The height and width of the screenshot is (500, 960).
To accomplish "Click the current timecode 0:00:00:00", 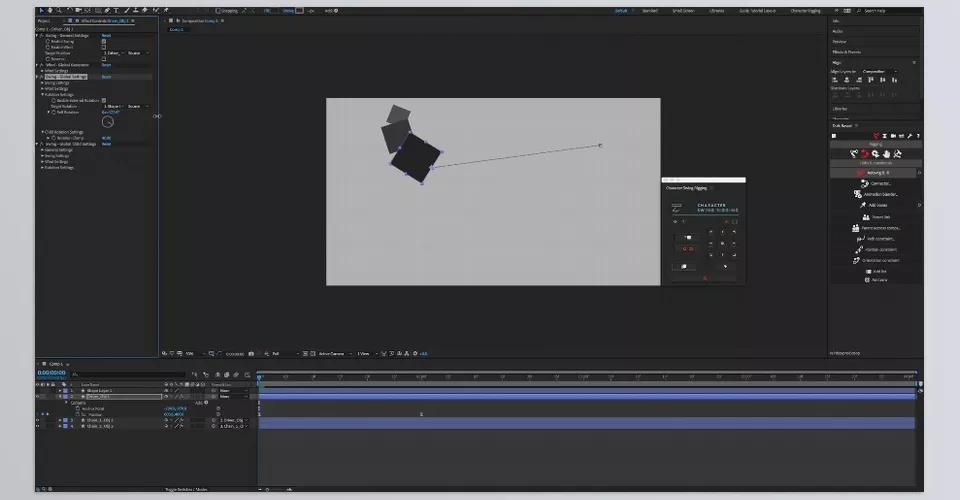I will (51, 373).
